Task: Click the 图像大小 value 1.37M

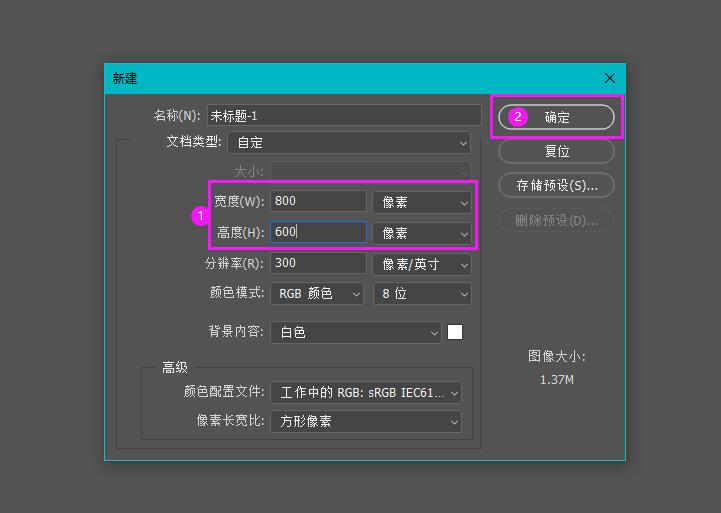Action: 556,380
